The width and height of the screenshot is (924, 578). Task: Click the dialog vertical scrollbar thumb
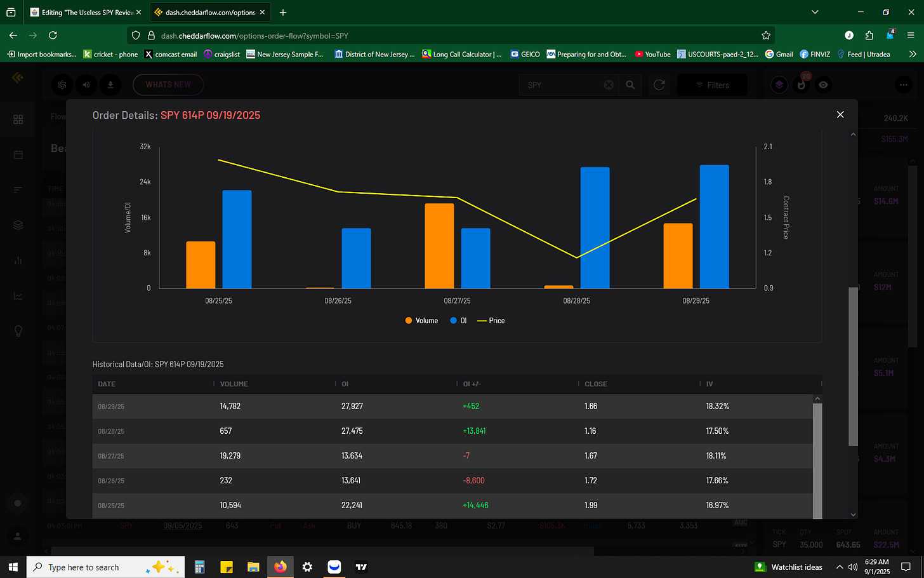click(x=853, y=366)
